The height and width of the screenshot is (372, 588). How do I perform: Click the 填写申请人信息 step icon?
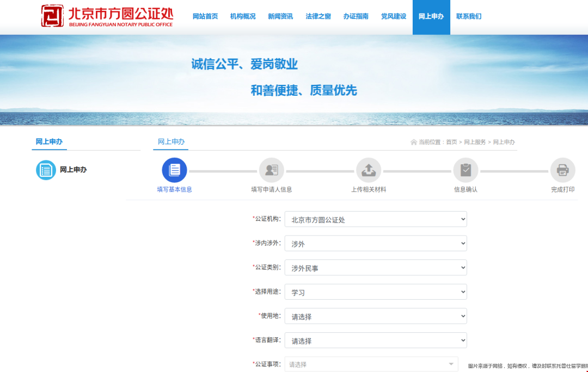click(271, 170)
